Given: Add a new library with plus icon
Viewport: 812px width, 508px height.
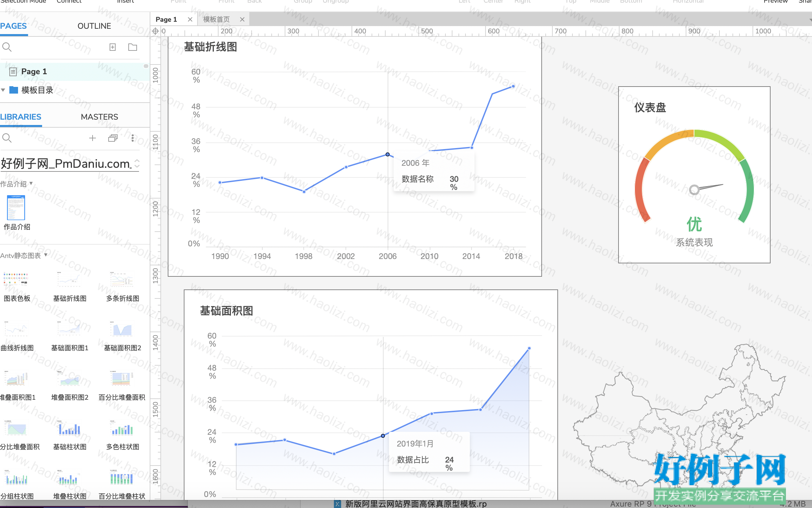Looking at the screenshot, I should (x=92, y=138).
